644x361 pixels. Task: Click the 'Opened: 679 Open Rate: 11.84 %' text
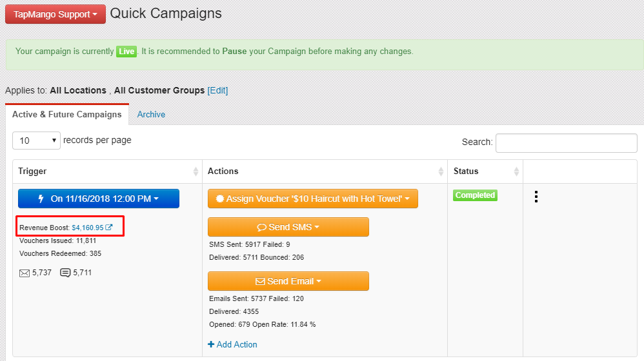click(263, 324)
